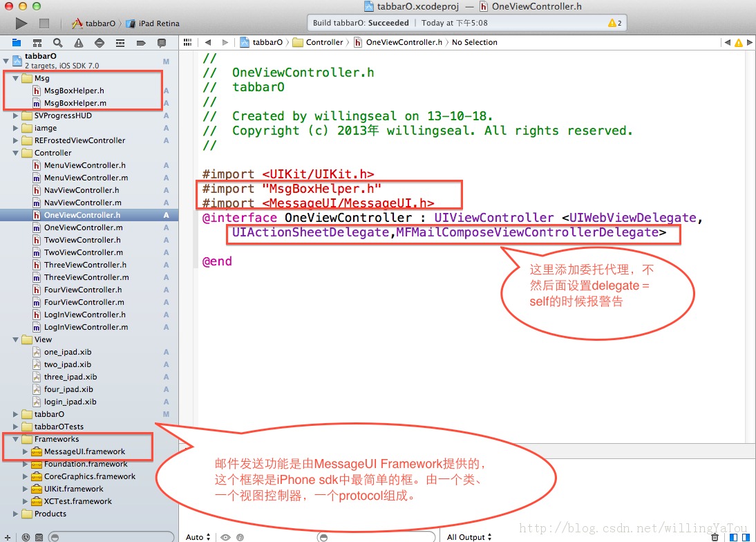Screen dimensions: 756x542
Task: Choose iPad Retina destination in toolbar
Action: coord(153,23)
